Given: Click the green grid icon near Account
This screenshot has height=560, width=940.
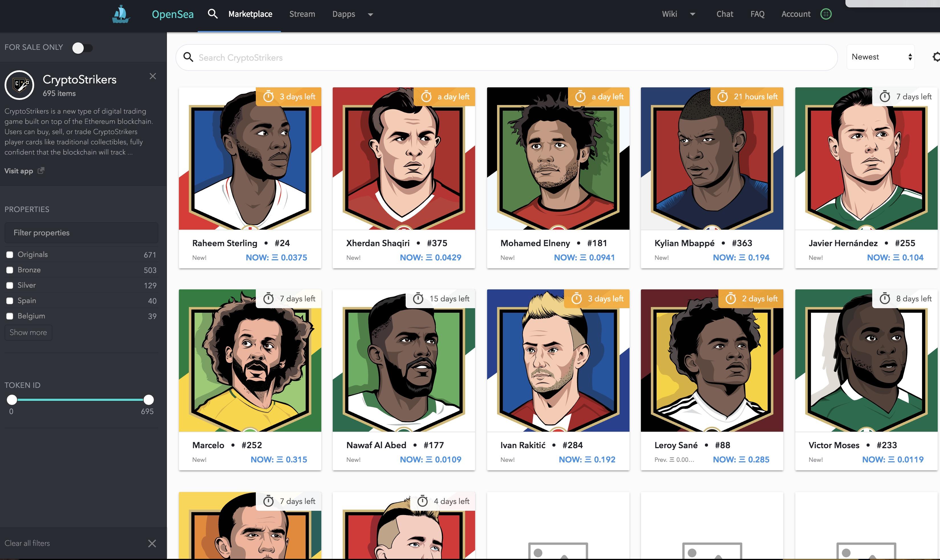Looking at the screenshot, I should click(x=825, y=14).
